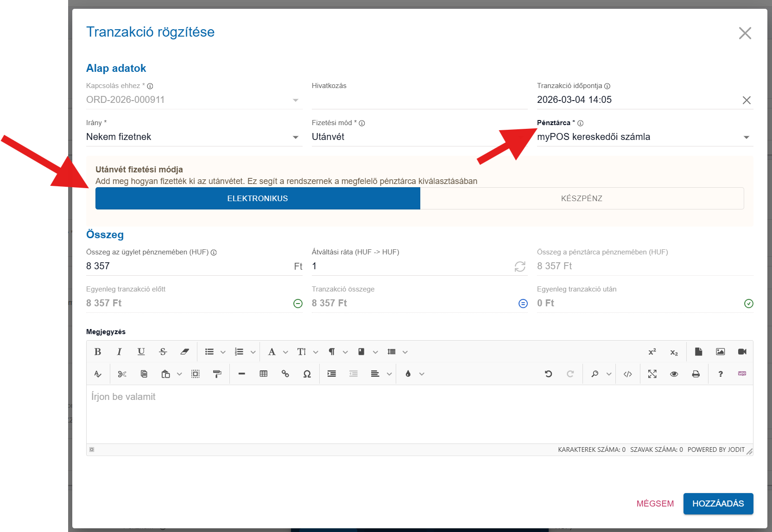The height and width of the screenshot is (532, 772).
Task: Insert a link in the note
Action: pos(285,374)
